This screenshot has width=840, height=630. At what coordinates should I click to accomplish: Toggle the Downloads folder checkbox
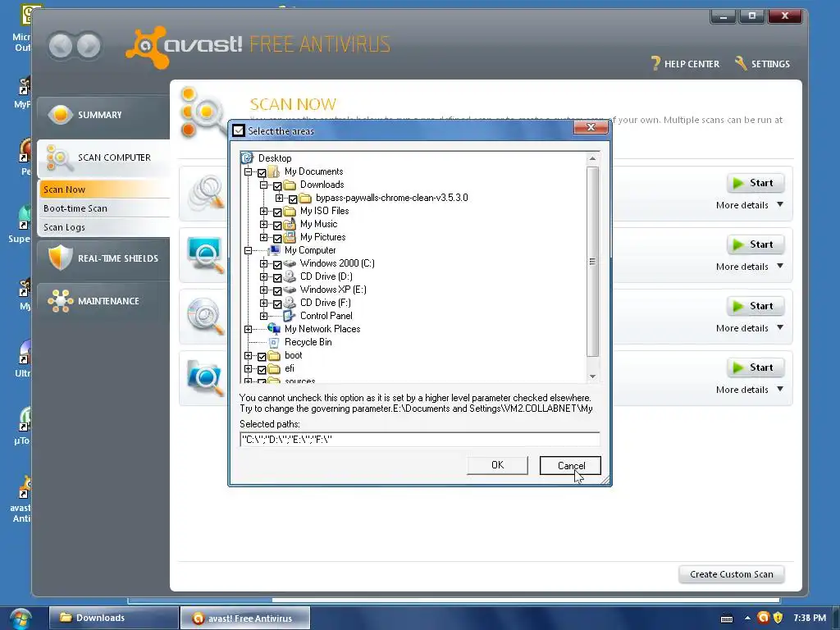277,186
